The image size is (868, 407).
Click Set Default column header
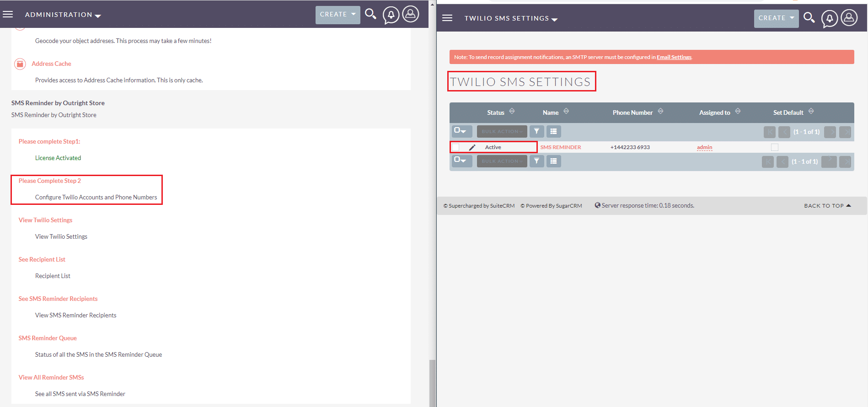pyautogui.click(x=788, y=112)
